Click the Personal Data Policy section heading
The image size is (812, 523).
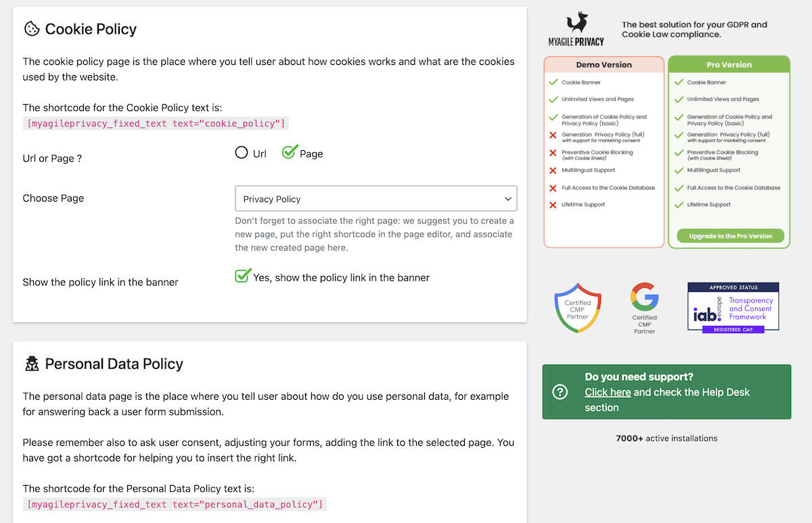(x=114, y=364)
